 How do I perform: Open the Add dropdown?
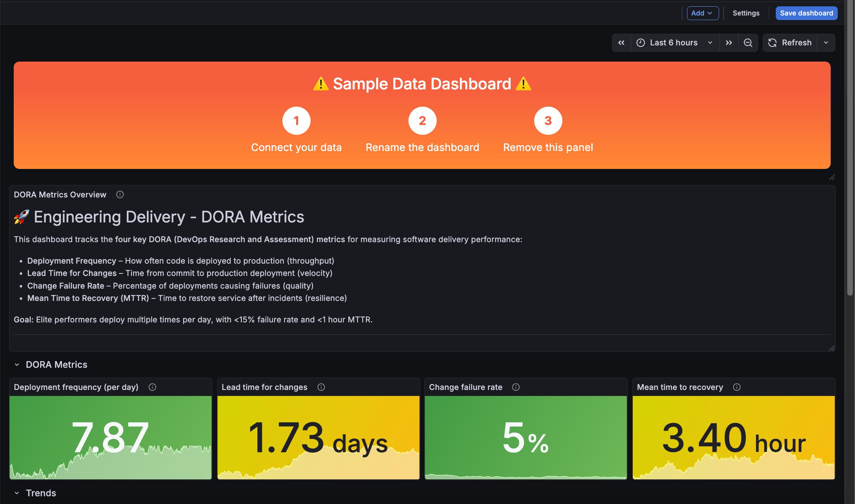pyautogui.click(x=703, y=13)
